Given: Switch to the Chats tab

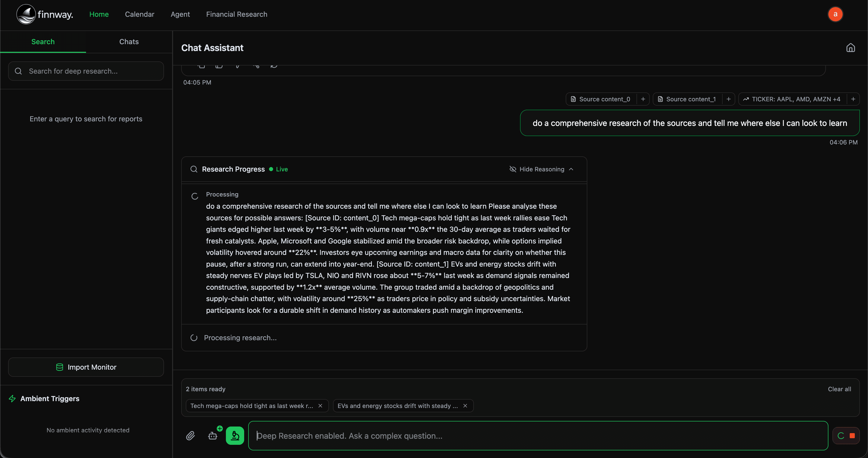Looking at the screenshot, I should pyautogui.click(x=129, y=42).
